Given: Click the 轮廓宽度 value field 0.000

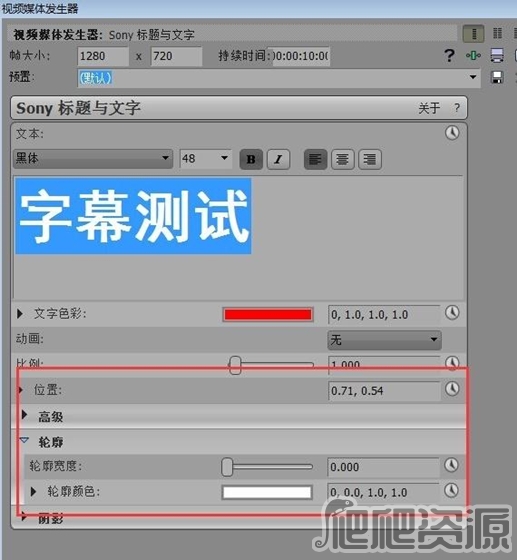Looking at the screenshot, I should (x=383, y=467).
